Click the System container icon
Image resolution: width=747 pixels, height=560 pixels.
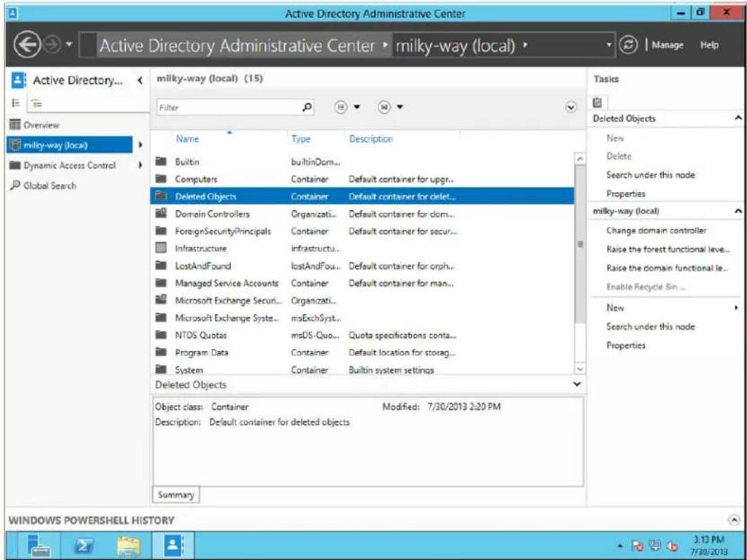click(161, 369)
